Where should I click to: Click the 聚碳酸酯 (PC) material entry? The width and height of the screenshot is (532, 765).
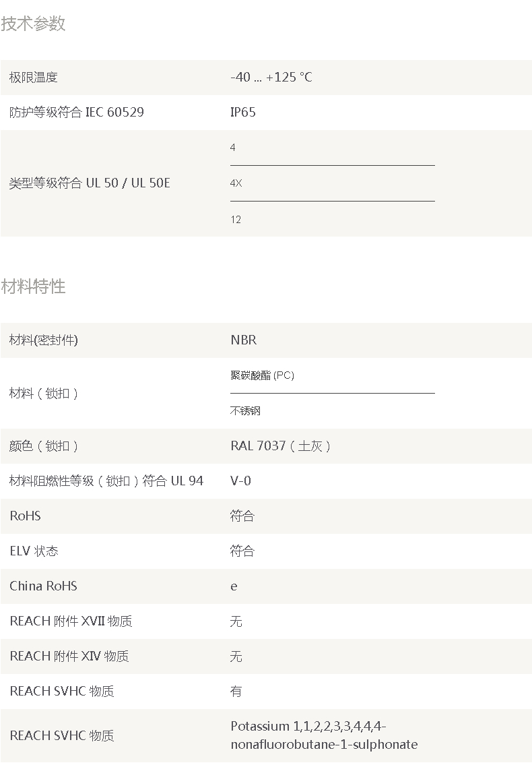(x=263, y=375)
